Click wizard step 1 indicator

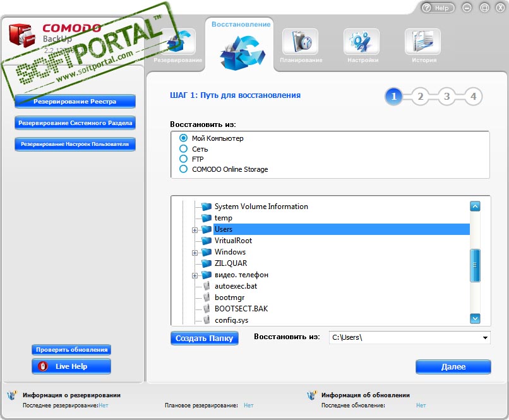[x=394, y=97]
